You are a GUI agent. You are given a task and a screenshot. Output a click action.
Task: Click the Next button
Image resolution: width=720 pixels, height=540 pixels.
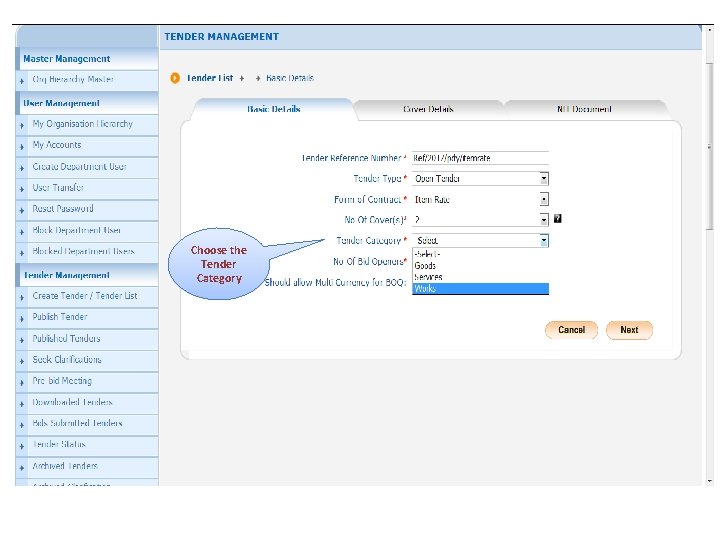629,330
